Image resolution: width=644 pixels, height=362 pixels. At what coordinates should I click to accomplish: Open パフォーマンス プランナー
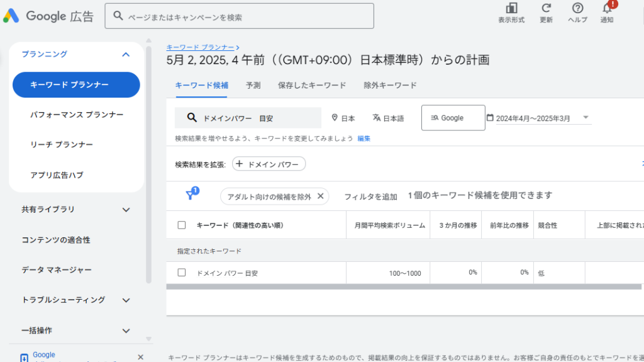[x=76, y=115]
